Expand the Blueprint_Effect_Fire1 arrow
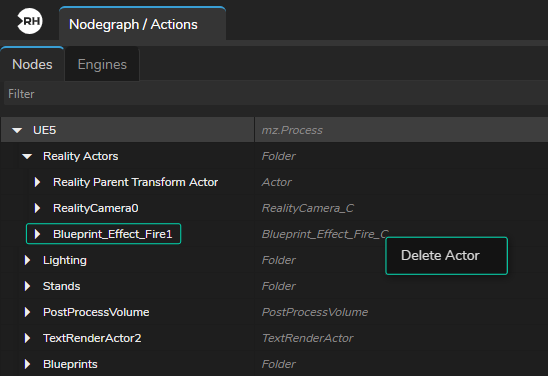548x376 pixels. [37, 234]
